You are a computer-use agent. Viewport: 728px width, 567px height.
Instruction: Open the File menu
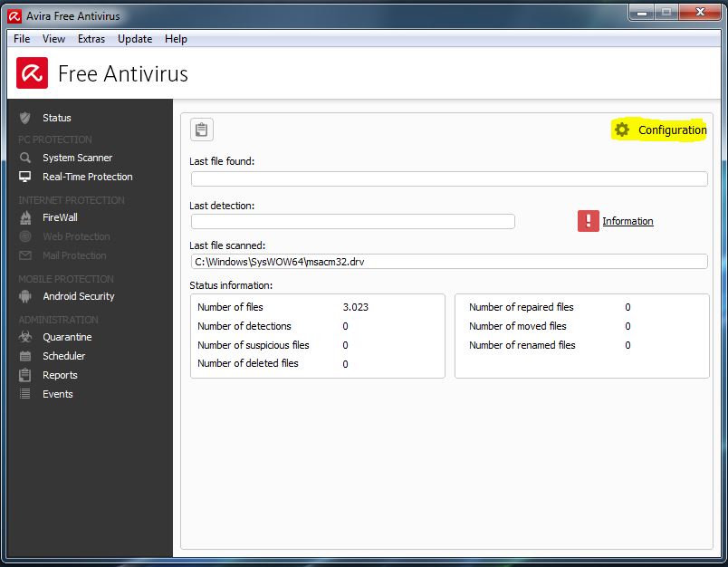click(x=21, y=39)
